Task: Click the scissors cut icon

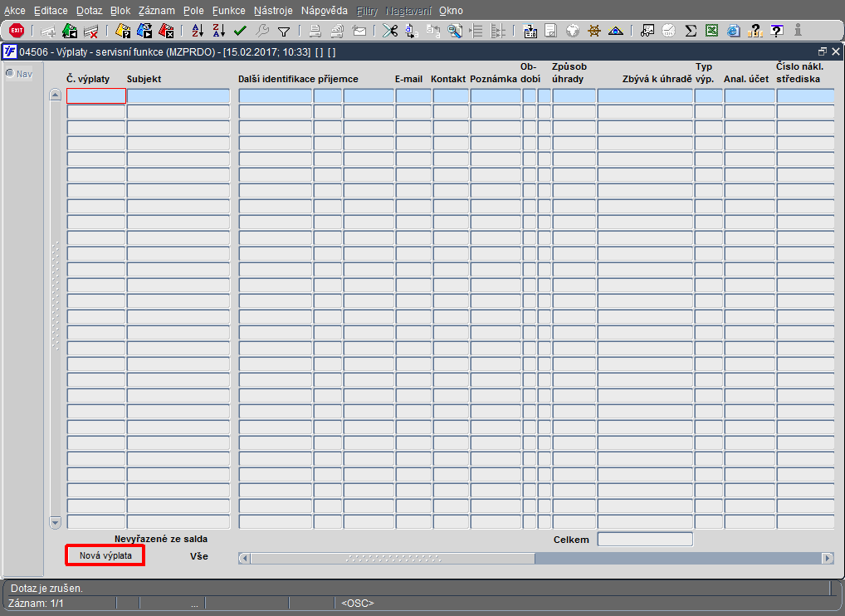Action: [389, 32]
